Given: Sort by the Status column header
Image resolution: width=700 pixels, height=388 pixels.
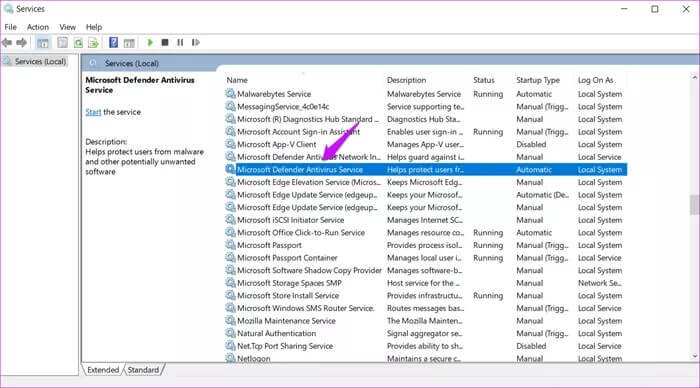Looking at the screenshot, I should pyautogui.click(x=484, y=80).
